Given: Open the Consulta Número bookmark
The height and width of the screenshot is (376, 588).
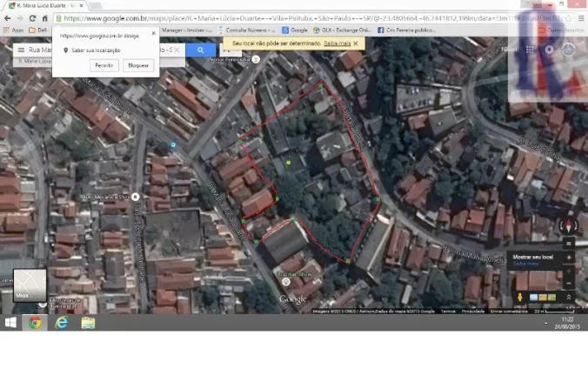Looking at the screenshot, I should tap(246, 30).
